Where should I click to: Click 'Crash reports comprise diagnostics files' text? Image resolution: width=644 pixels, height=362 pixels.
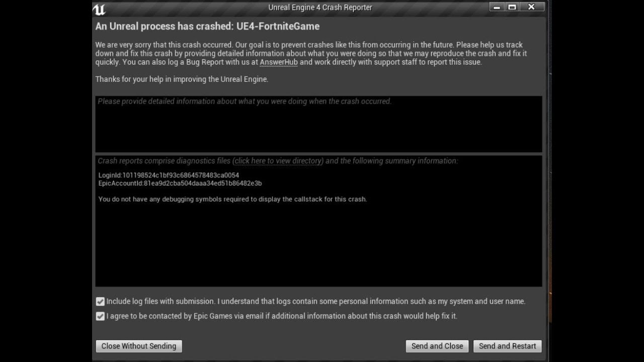coord(164,161)
